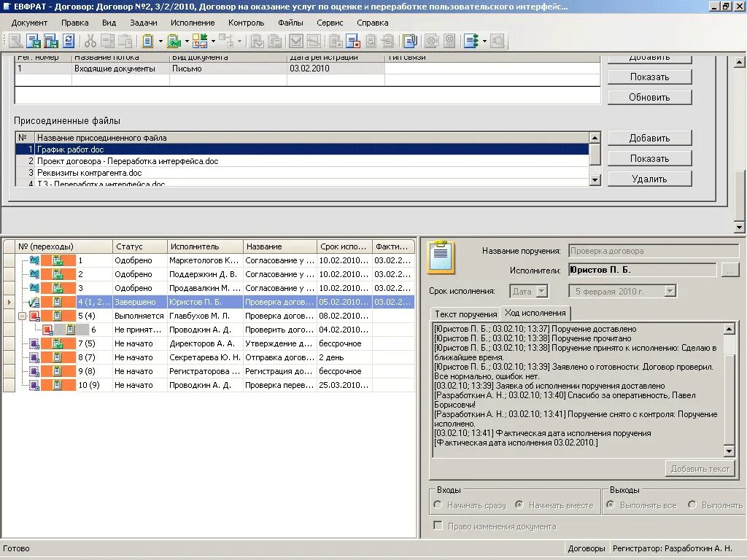This screenshot has height=560, width=747.
Task: Click the document with red stamp icon
Action: point(353,42)
